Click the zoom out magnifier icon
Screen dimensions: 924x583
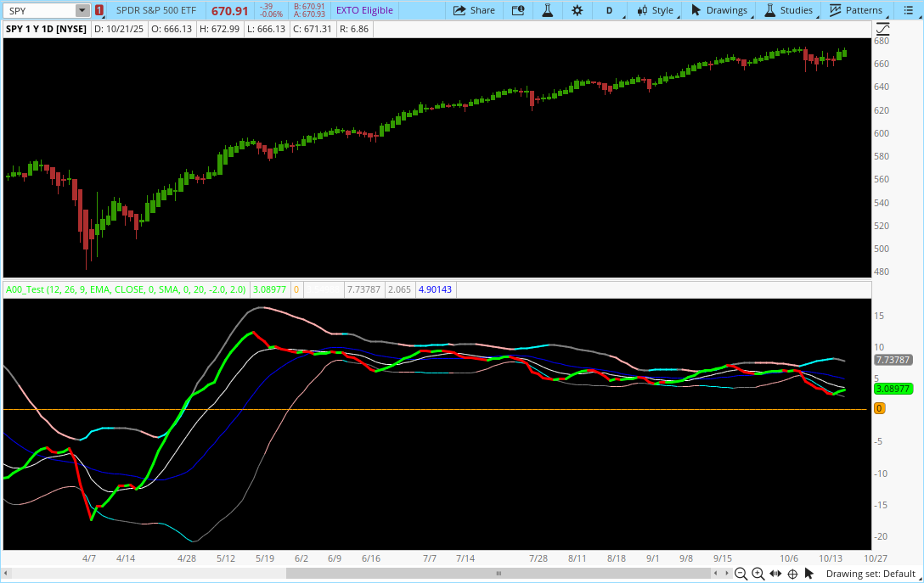741,575
